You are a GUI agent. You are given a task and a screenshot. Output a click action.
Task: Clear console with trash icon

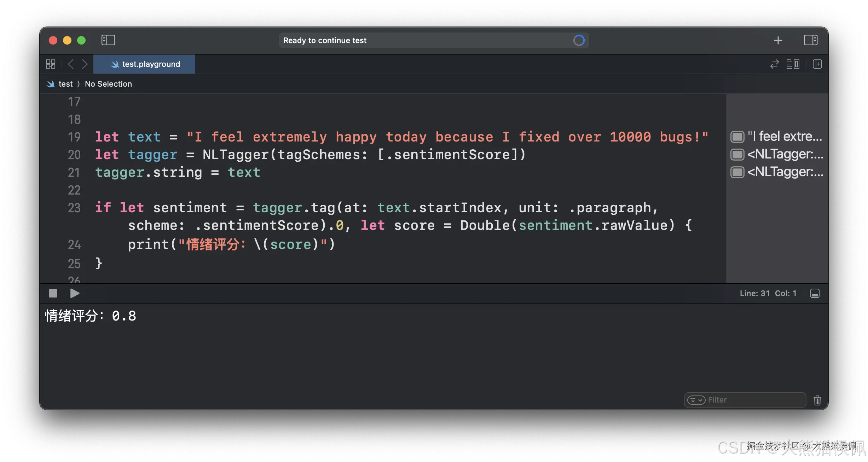[817, 400]
